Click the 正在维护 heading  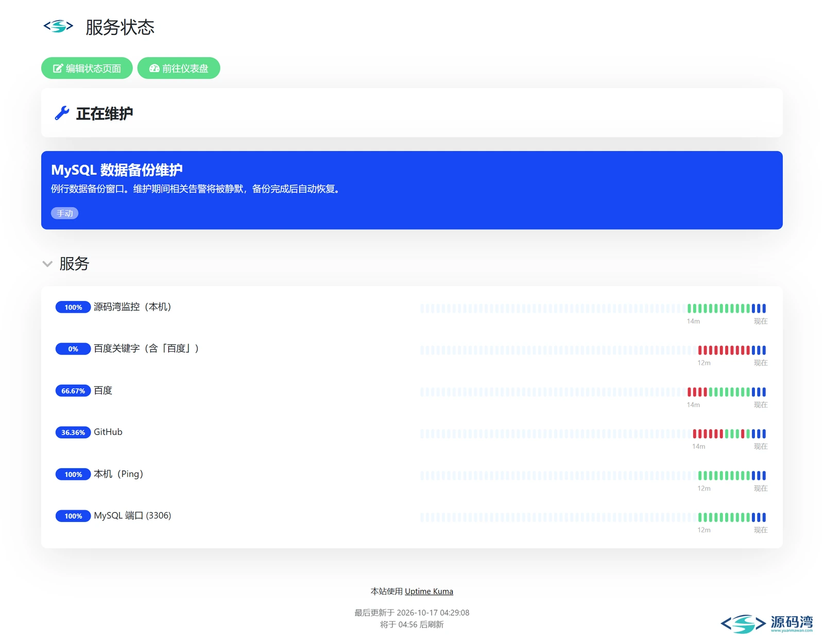[105, 113]
